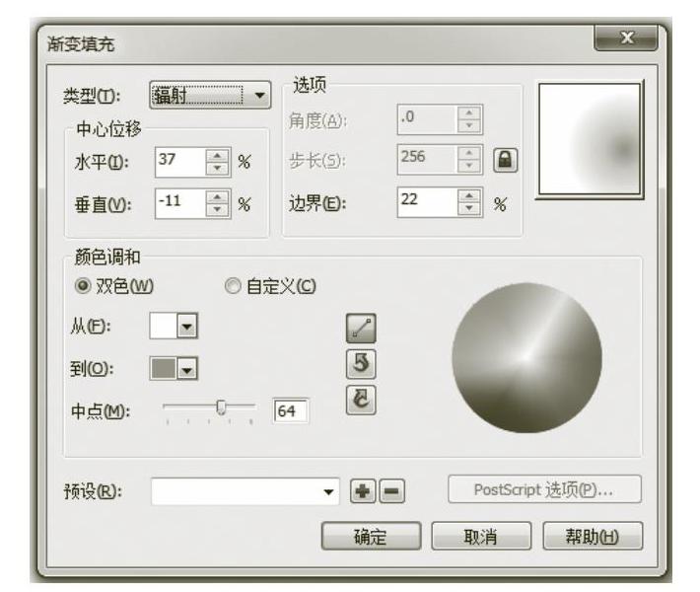Image resolution: width=700 pixels, height=592 pixels.
Task: Click the circular color wheel preview
Action: click(526, 357)
